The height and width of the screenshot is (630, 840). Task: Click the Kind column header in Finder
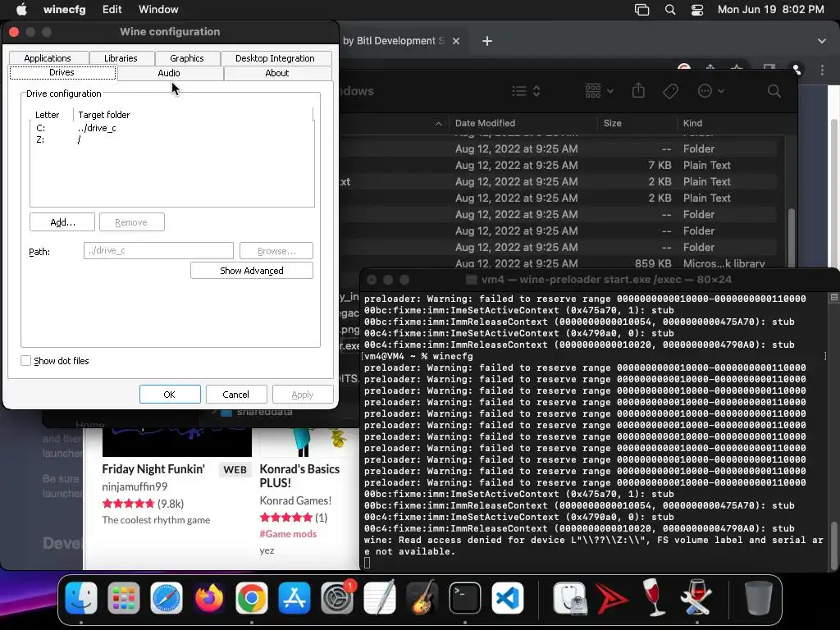692,123
